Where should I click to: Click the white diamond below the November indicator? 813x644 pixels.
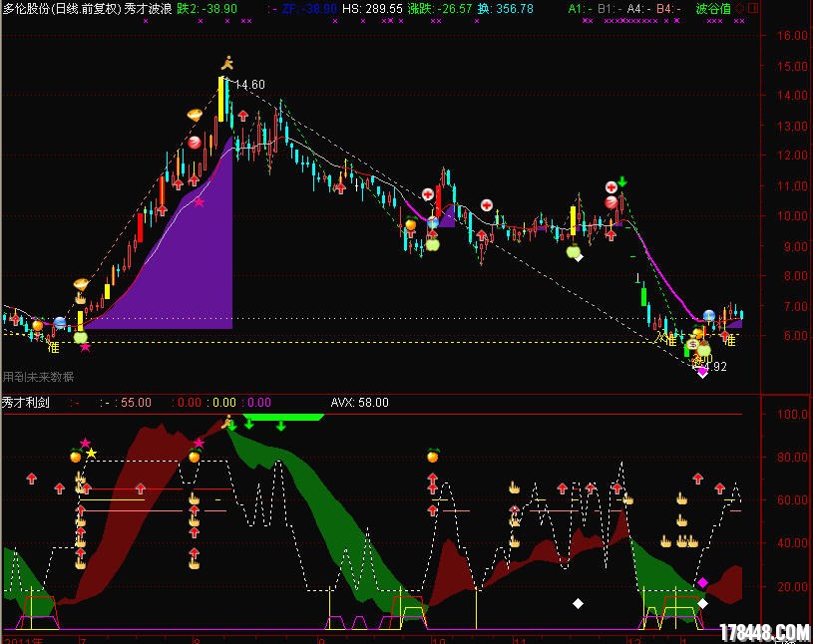(x=578, y=603)
